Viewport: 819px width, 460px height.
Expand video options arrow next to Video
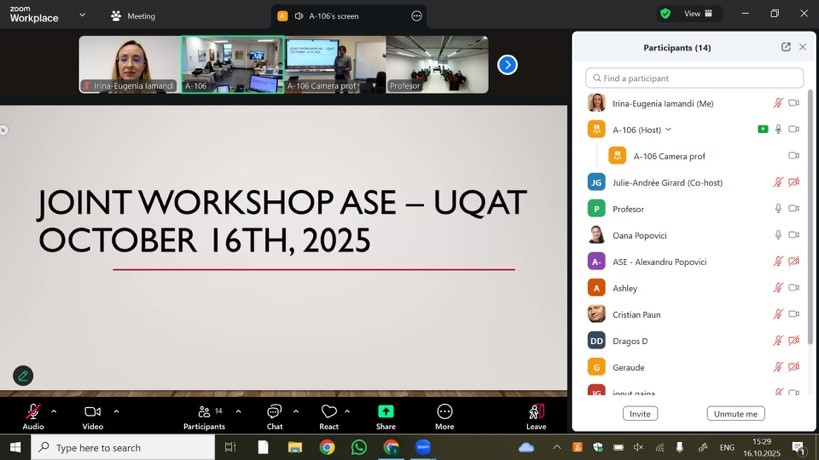point(116,411)
